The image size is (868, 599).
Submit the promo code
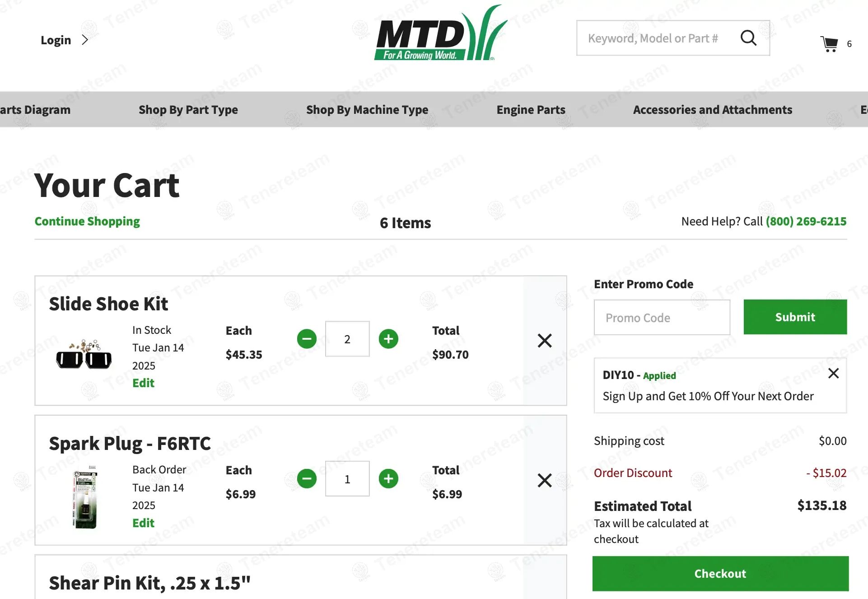[795, 317]
